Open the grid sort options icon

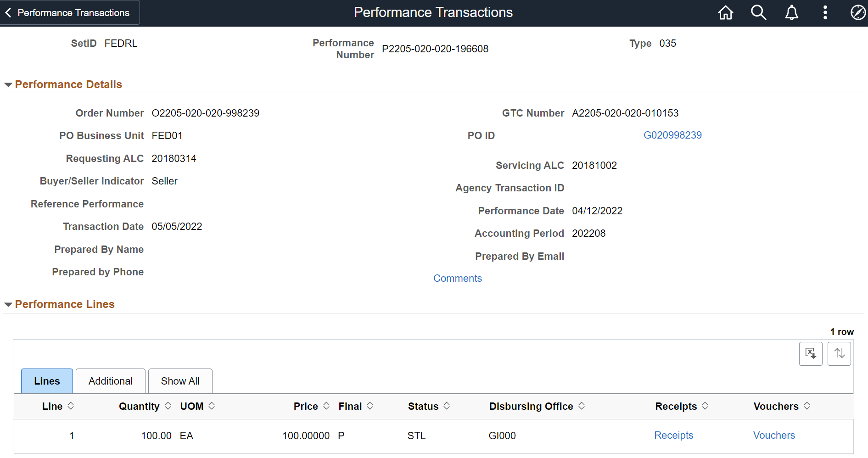click(x=839, y=353)
